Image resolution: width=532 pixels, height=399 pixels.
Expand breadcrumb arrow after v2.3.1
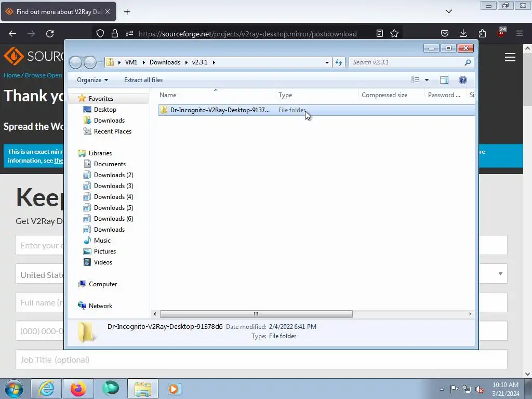point(214,62)
